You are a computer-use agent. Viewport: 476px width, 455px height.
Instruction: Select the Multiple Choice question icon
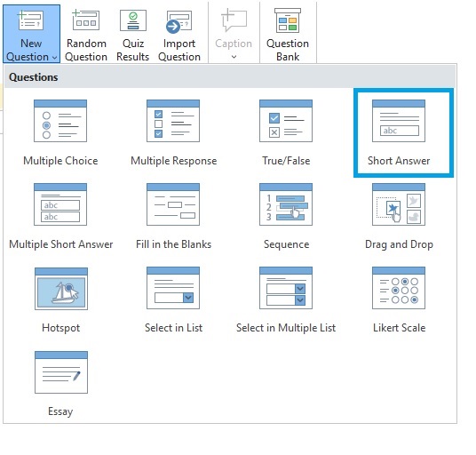pyautogui.click(x=60, y=121)
